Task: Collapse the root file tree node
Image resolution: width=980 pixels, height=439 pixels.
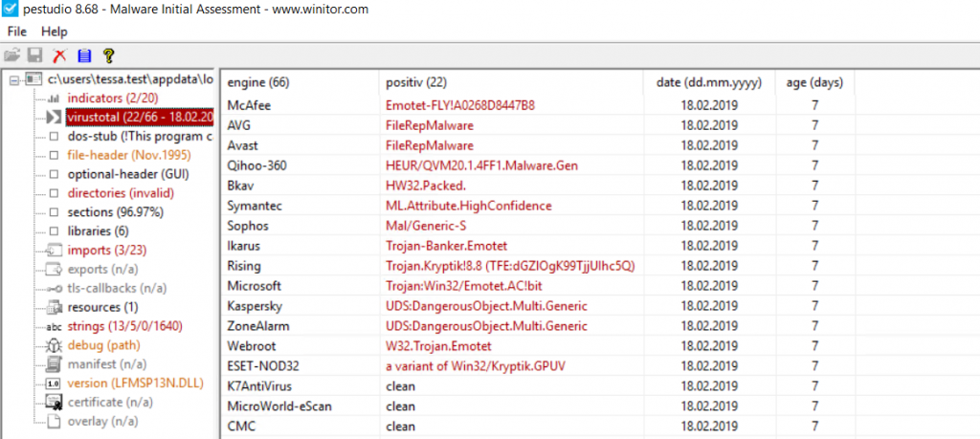Action: pyautogui.click(x=13, y=79)
